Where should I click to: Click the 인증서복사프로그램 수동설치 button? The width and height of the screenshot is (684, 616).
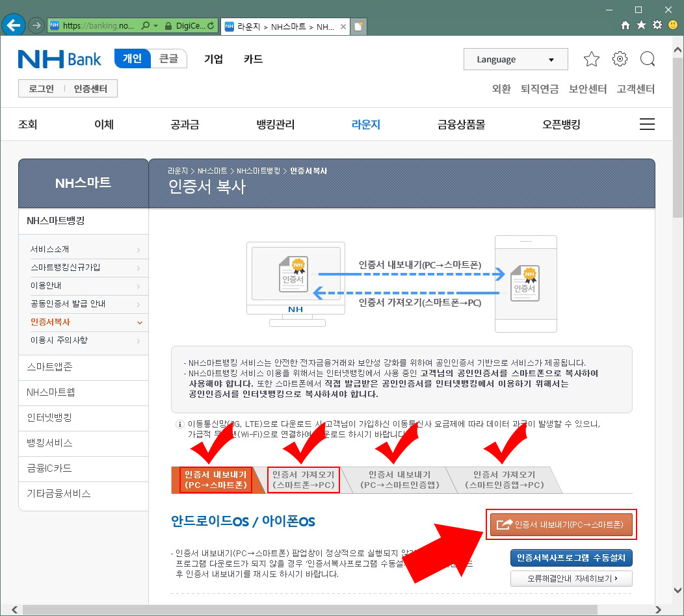point(570,558)
